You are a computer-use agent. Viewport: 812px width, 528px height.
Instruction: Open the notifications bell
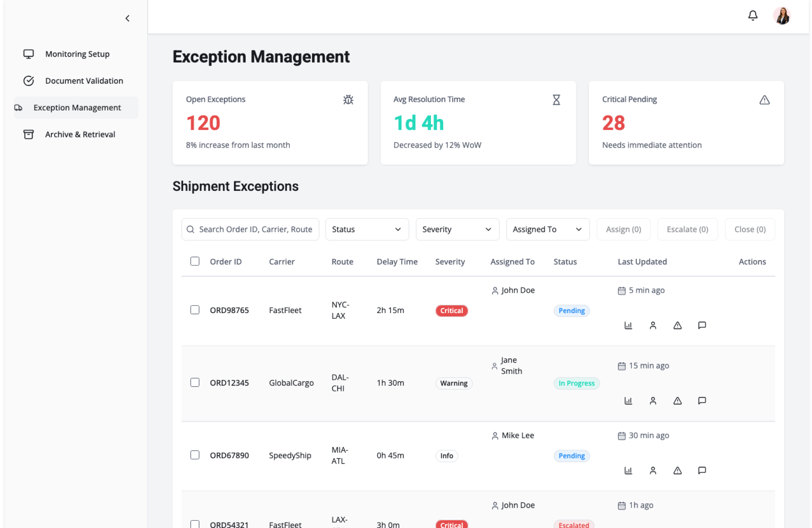point(753,16)
